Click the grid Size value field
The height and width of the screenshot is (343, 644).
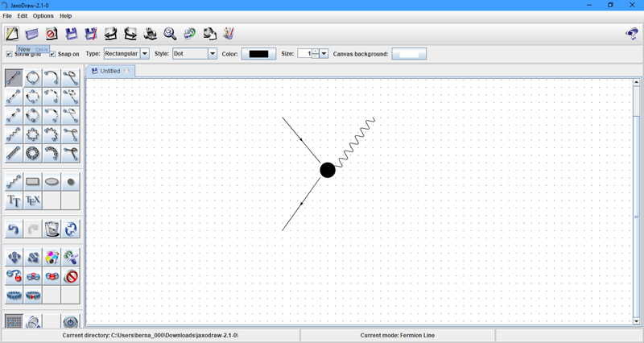click(305, 54)
